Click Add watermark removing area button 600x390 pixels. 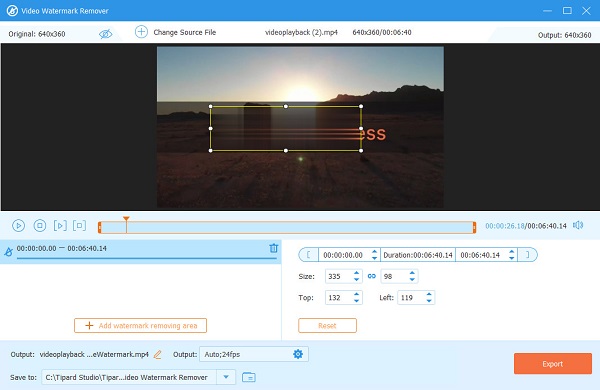click(x=140, y=325)
